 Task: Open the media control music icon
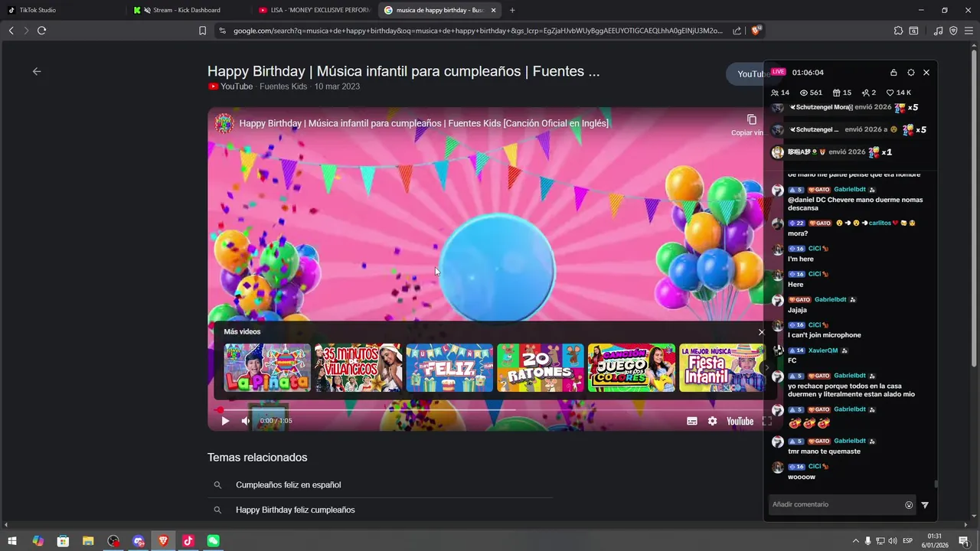[x=939, y=31]
